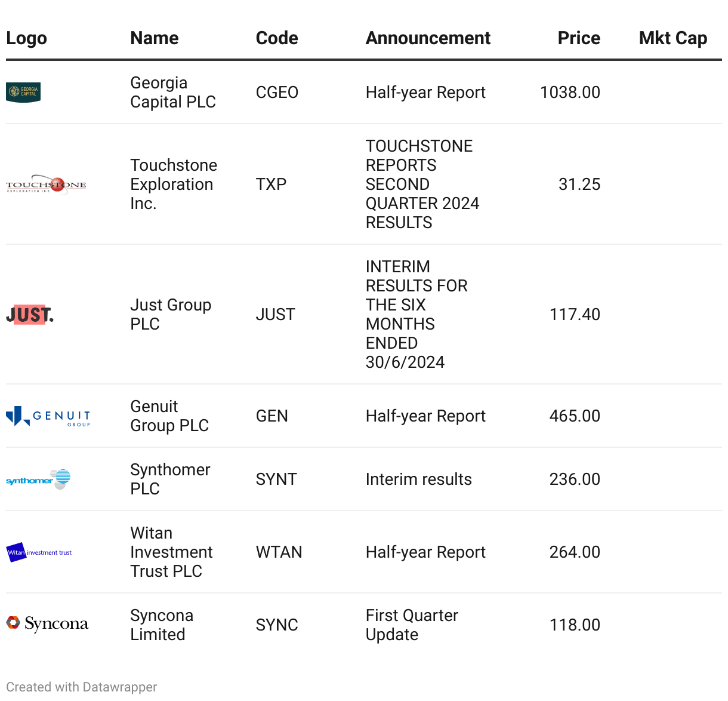Image resolution: width=728 pixels, height=701 pixels.
Task: Click the Touchstone Exploration logo
Action: pyautogui.click(x=46, y=185)
